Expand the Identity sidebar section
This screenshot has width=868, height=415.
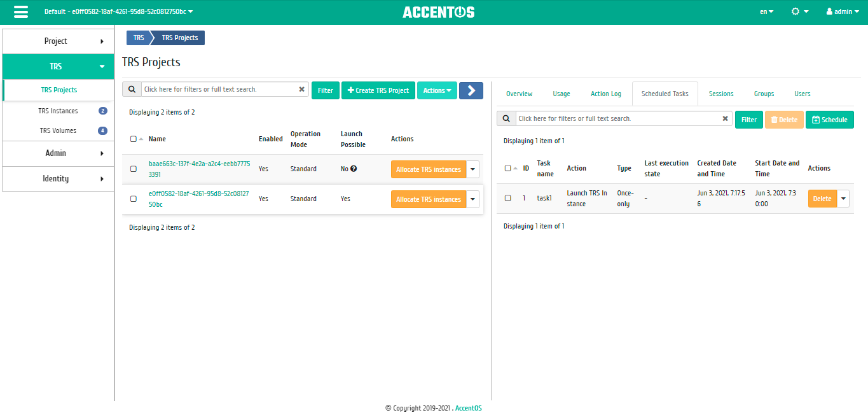point(58,178)
